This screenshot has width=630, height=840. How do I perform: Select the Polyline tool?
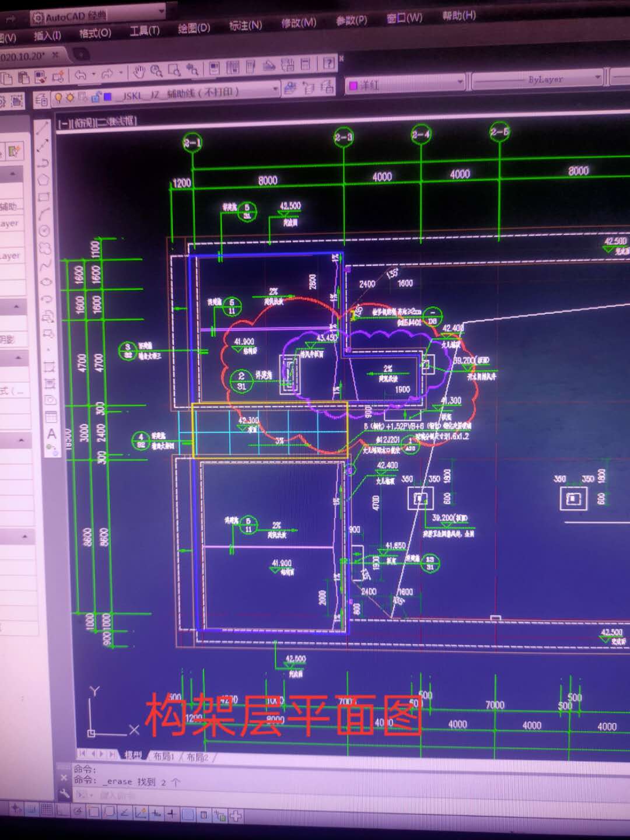tap(43, 163)
